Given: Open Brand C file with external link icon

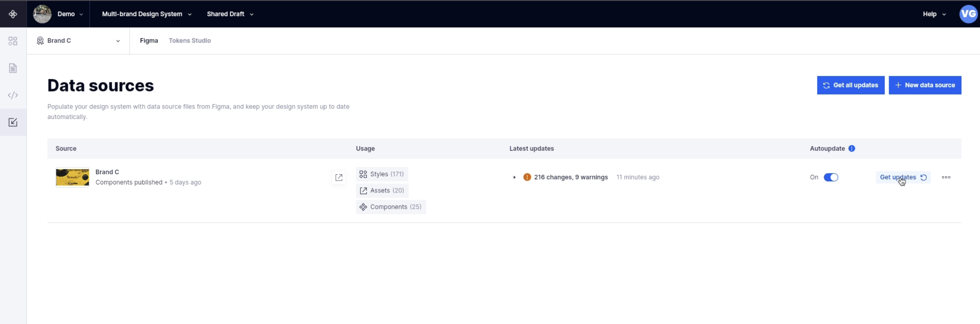Looking at the screenshot, I should point(339,177).
